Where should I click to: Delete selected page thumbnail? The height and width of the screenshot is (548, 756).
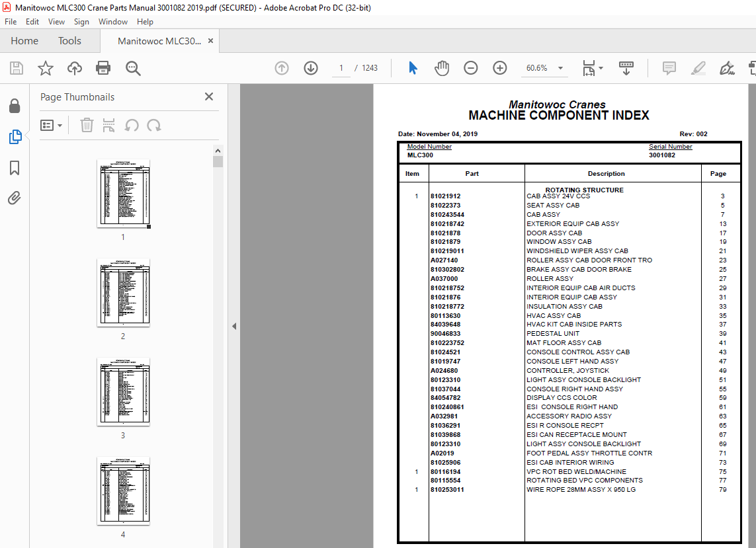pos(87,126)
